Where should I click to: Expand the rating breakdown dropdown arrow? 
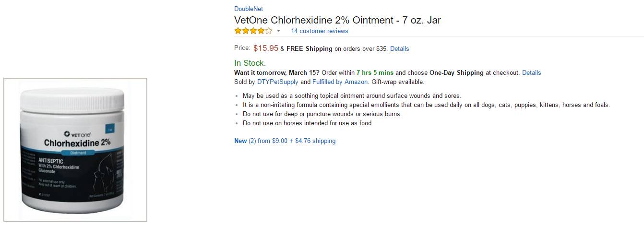[278, 31]
